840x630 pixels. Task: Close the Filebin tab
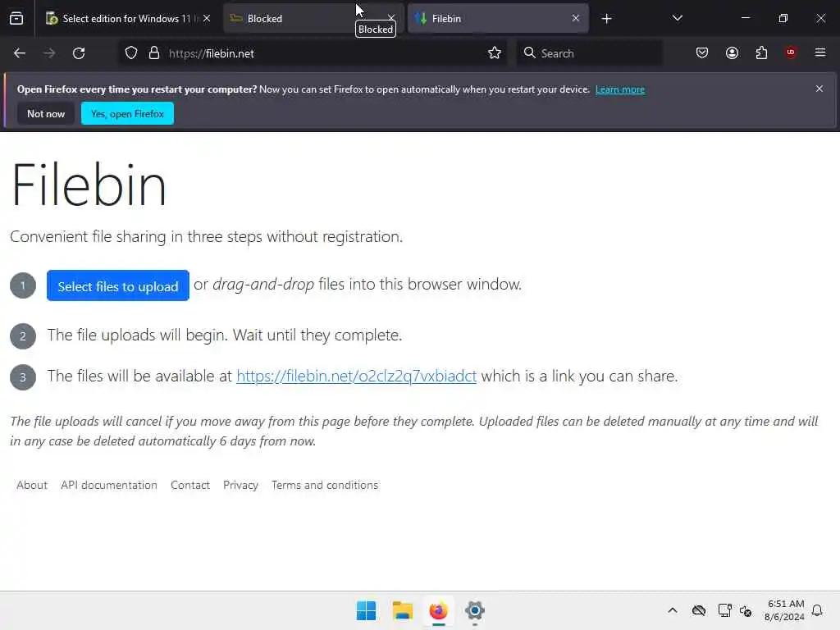(x=575, y=19)
